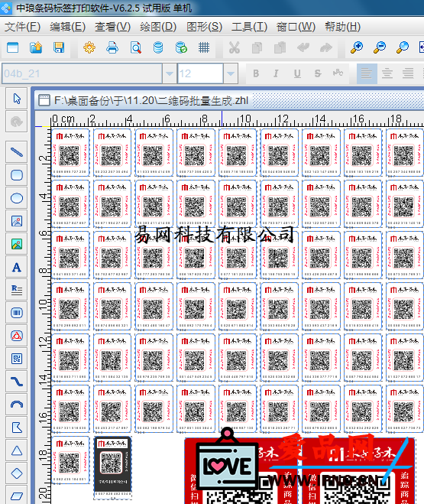This screenshot has height=504, width=424.
Task: Select the arc drawing tool
Action: click(x=17, y=405)
